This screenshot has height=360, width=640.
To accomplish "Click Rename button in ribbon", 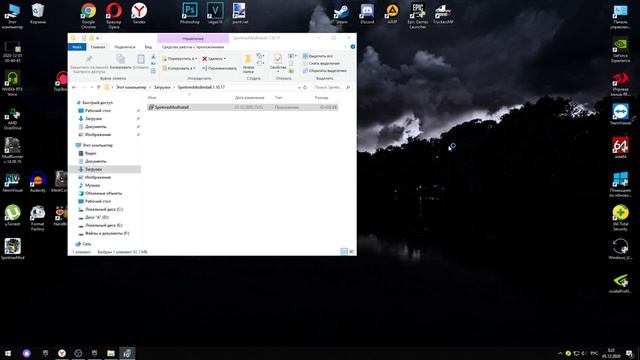I will (x=219, y=68).
